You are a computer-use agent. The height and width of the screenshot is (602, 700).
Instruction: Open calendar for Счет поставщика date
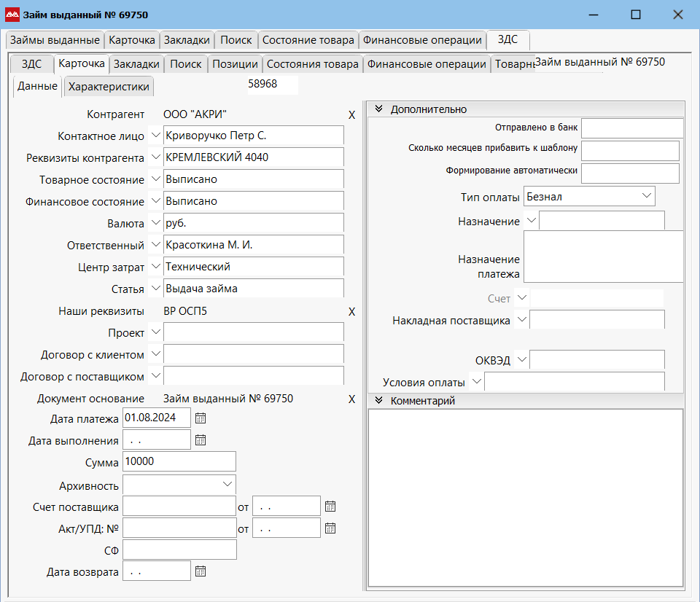330,506
